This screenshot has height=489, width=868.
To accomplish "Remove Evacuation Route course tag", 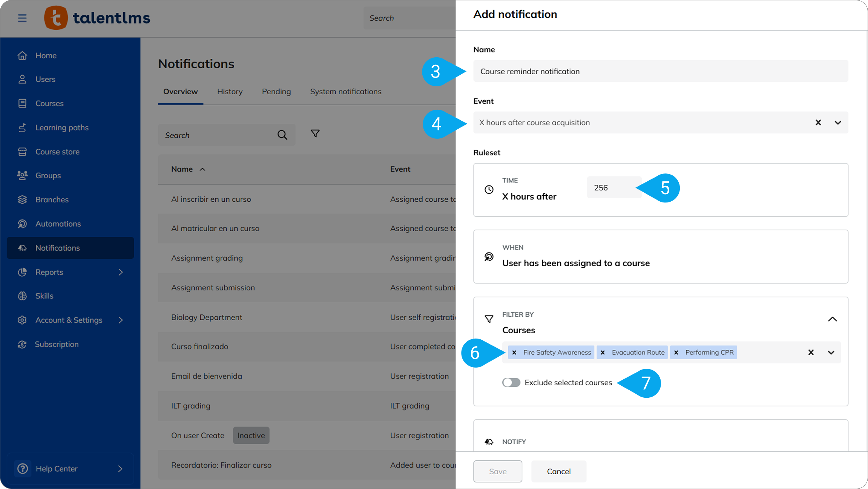I will coord(603,353).
